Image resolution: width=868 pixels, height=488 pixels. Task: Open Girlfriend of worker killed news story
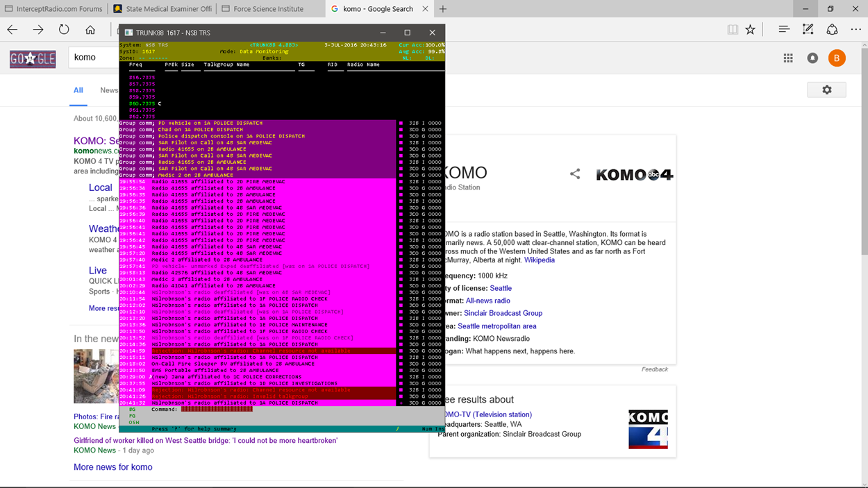click(x=206, y=440)
